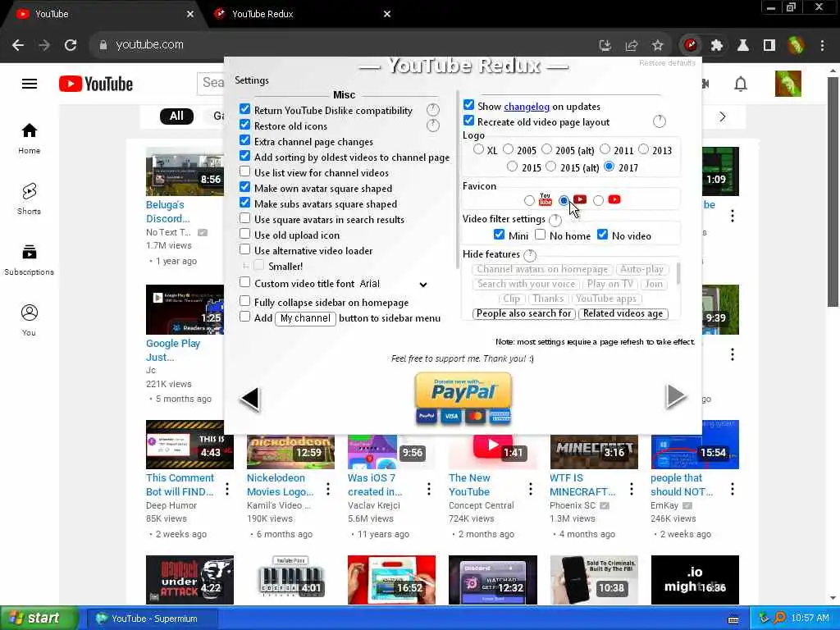Open the browser three-dot menu
Image resolution: width=840 pixels, height=630 pixels.
pos(822,45)
